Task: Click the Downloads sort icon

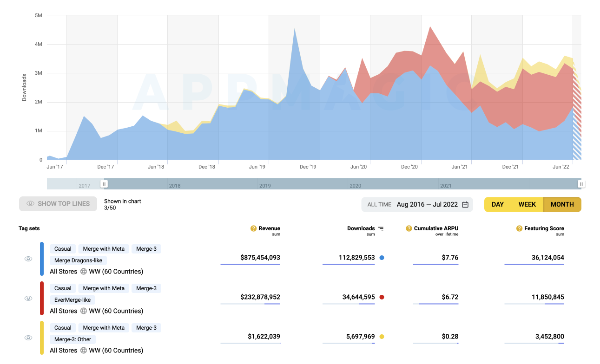Action: point(381,228)
